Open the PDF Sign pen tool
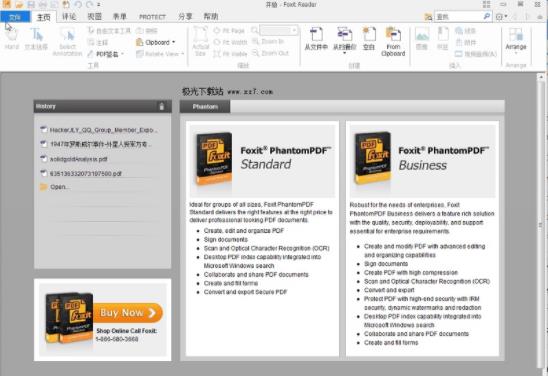This screenshot has height=376, width=548. [x=106, y=54]
